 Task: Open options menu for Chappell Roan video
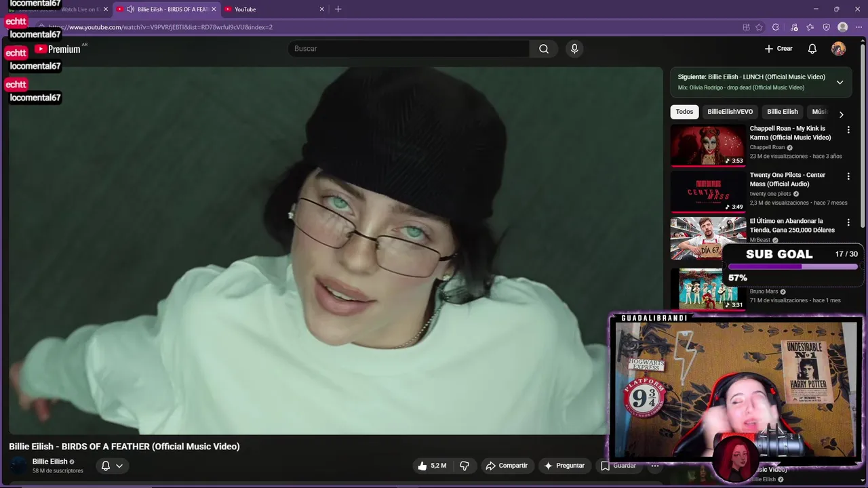coord(848,129)
